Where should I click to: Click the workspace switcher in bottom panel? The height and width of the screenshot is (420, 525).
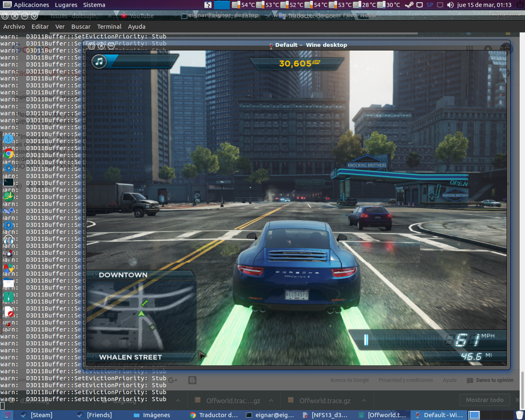[491, 415]
